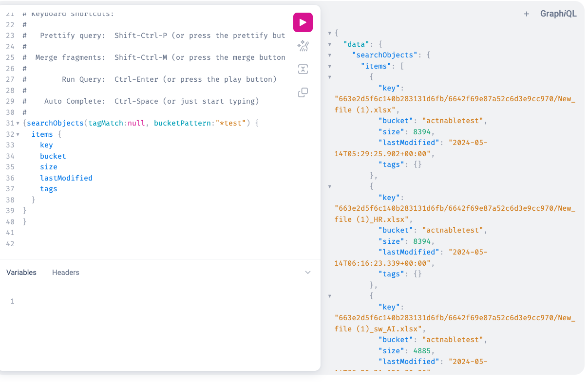Collapse the "data" node in the response

tap(330, 44)
